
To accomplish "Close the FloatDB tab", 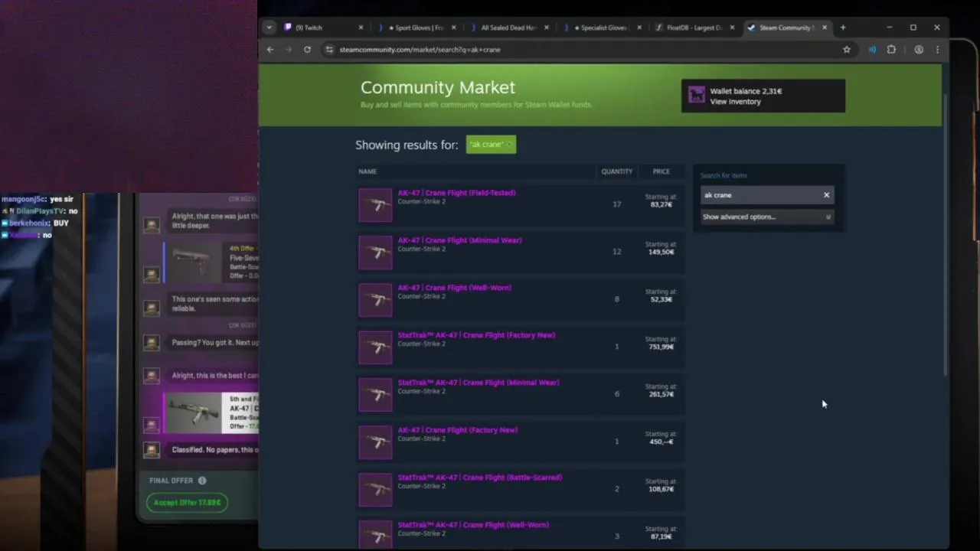I will tap(732, 28).
